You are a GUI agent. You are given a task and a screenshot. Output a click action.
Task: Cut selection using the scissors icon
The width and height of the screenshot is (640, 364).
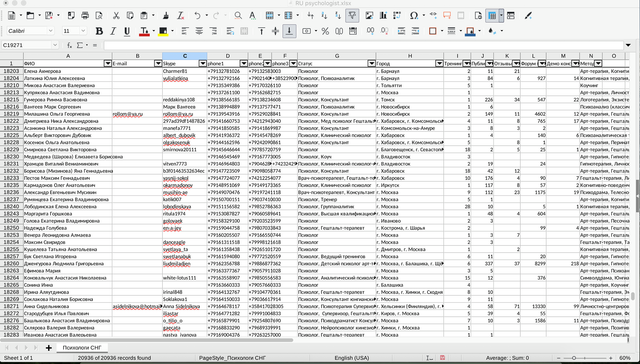point(116,16)
